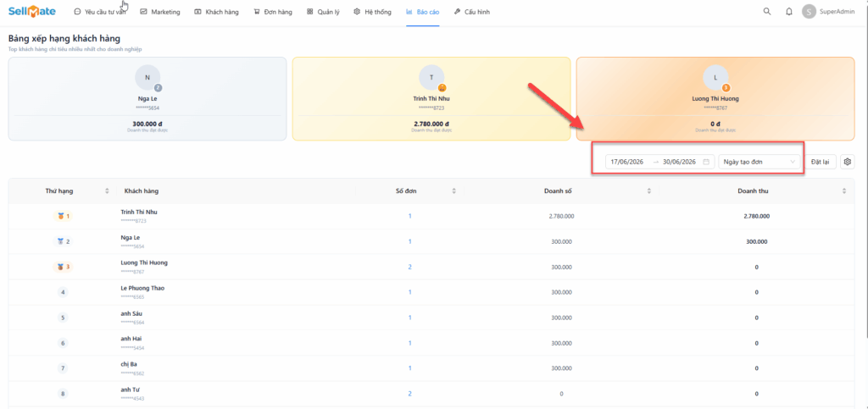
Task: Open order count 2 for Luong Thi Huong
Action: 409,267
